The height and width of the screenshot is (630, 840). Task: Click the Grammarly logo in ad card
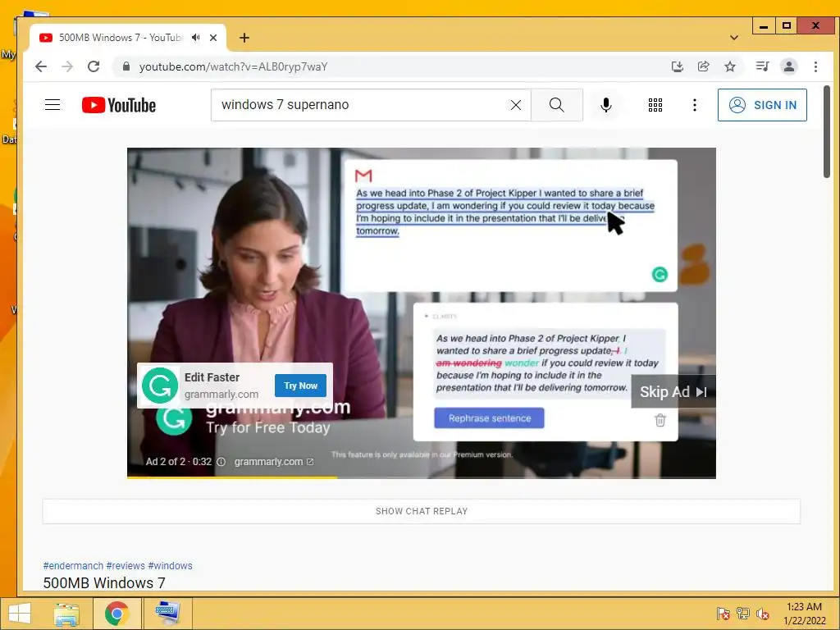point(160,386)
